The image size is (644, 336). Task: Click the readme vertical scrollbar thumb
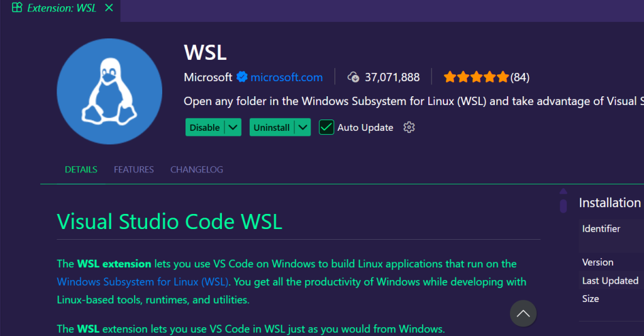[x=563, y=205]
